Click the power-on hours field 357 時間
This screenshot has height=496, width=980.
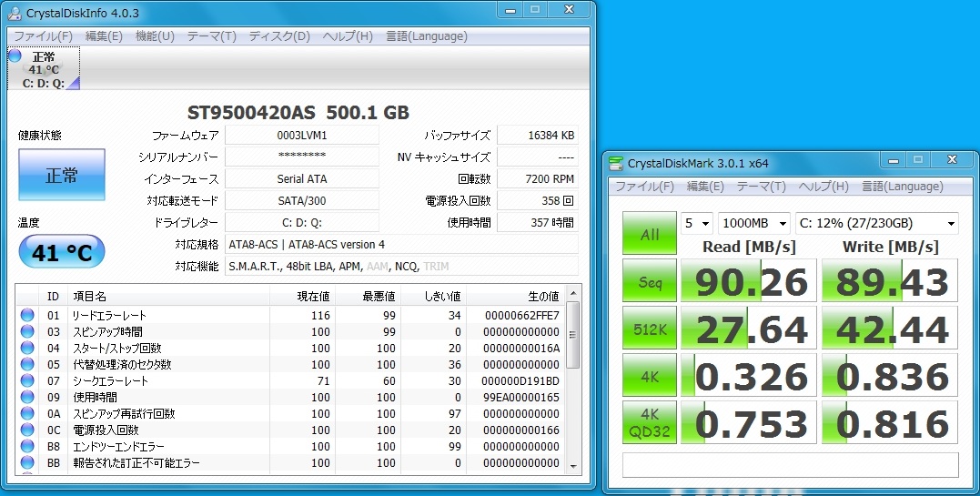[538, 223]
